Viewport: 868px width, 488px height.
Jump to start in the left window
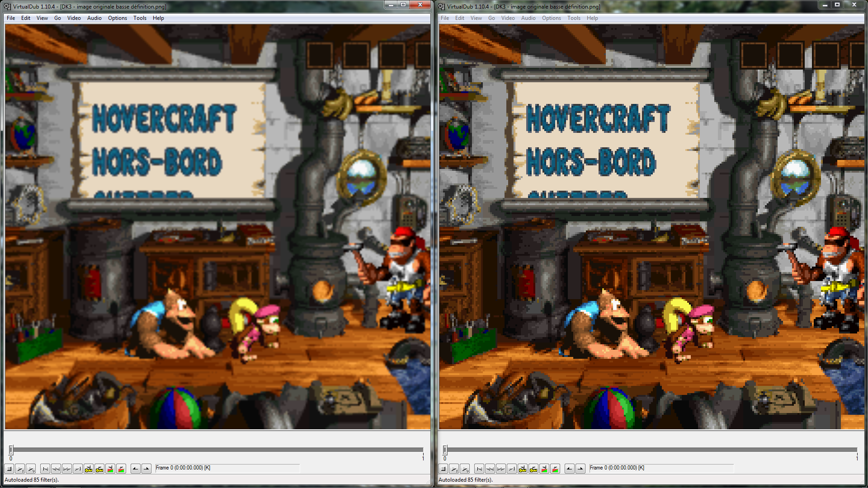45,469
